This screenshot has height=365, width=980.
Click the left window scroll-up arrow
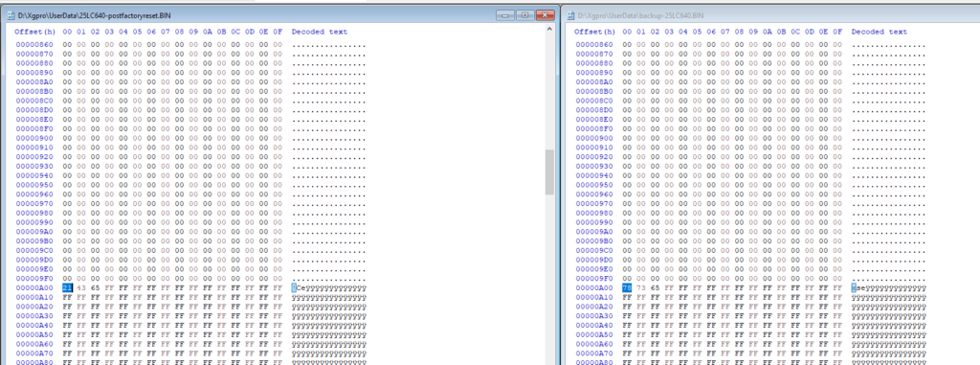[x=549, y=29]
